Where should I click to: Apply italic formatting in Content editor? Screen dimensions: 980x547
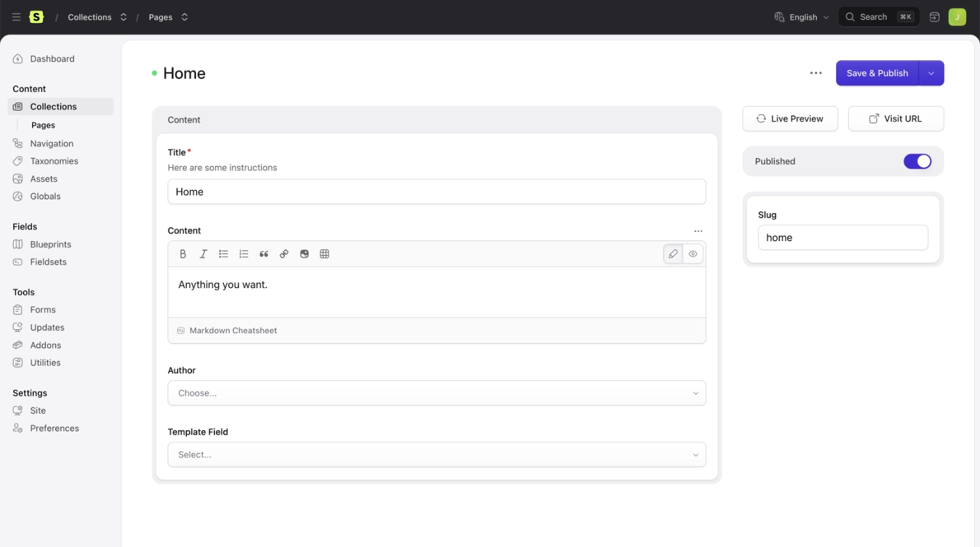pyautogui.click(x=203, y=254)
